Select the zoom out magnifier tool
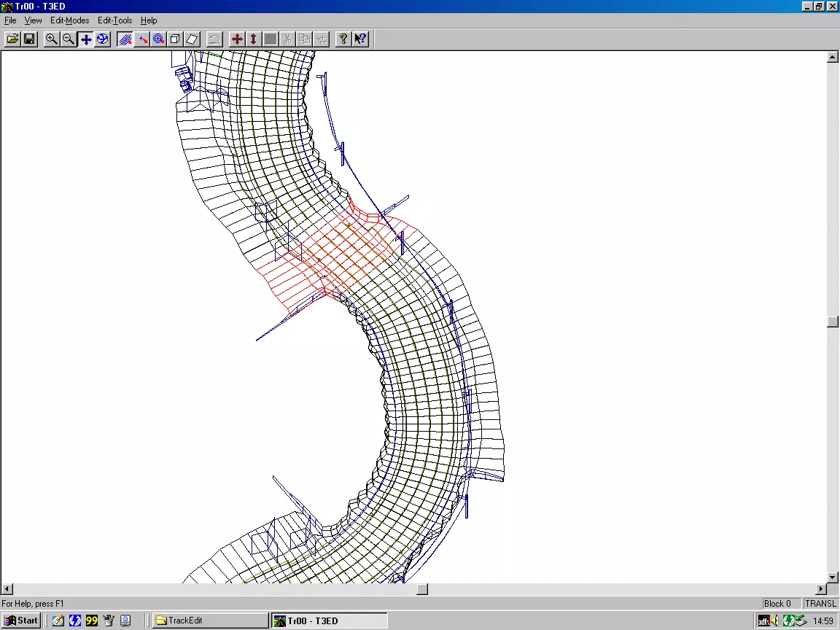 pos(69,39)
